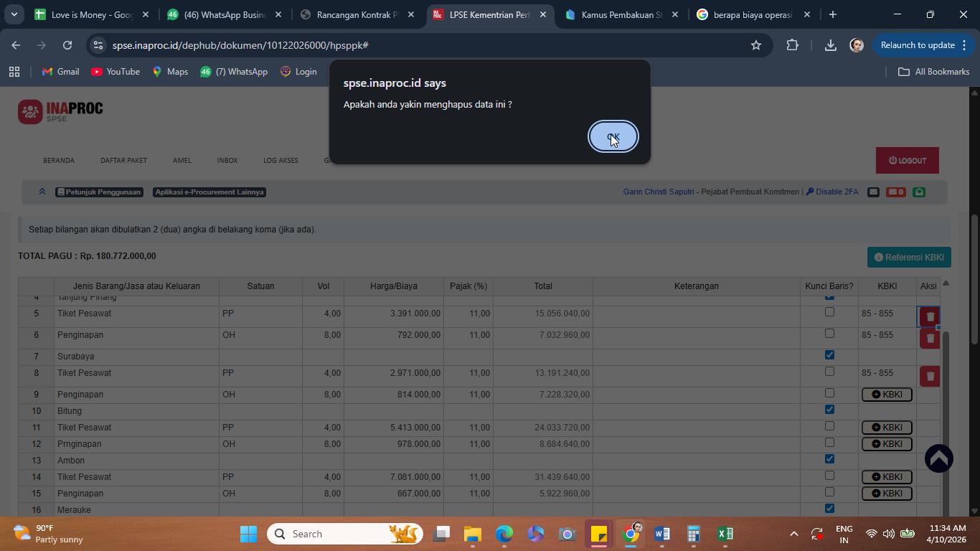Open YouTube bookmark
980x551 pixels.
pos(115,72)
